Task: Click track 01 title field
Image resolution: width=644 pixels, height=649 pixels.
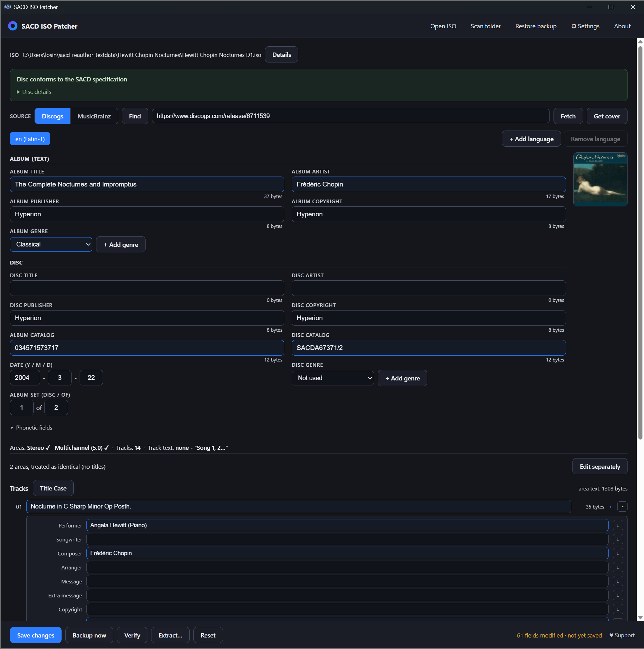Action: click(299, 507)
